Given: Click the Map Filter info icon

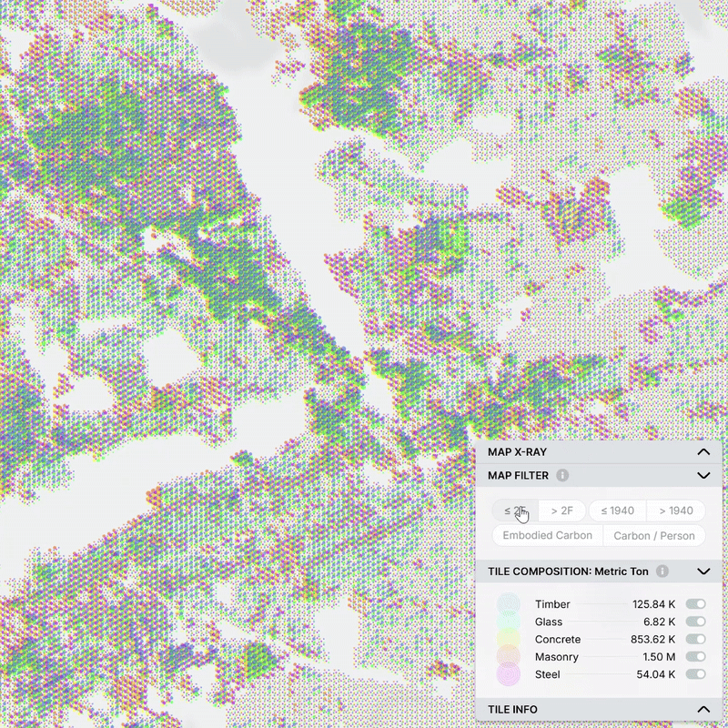Looking at the screenshot, I should click(562, 475).
